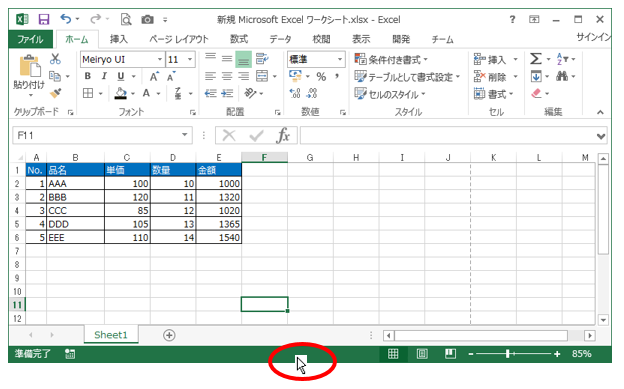
Task: Click the camera icon in quick access toolbar
Action: [x=147, y=19]
